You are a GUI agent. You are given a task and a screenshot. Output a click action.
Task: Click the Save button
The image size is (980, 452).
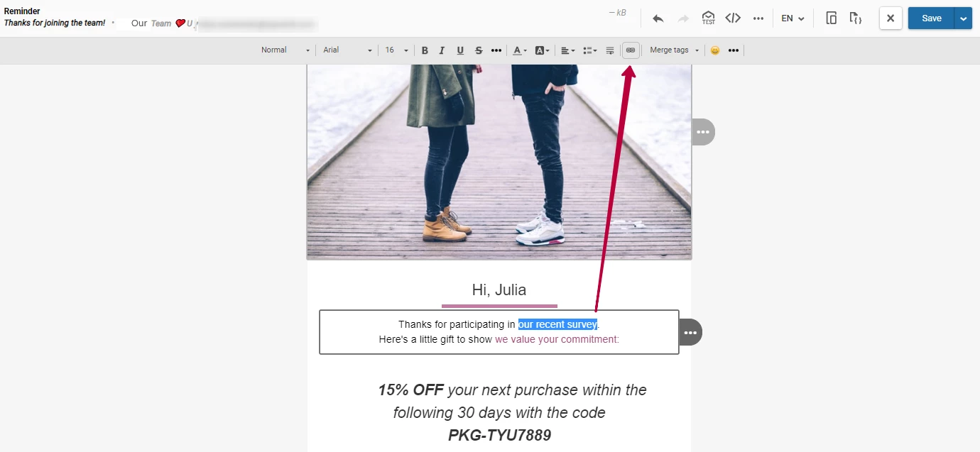pyautogui.click(x=931, y=18)
